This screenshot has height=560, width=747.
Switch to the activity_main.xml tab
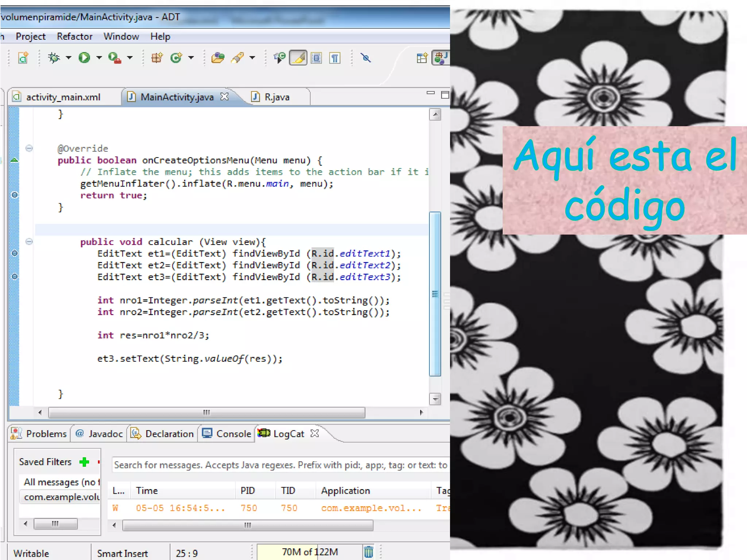pyautogui.click(x=63, y=97)
